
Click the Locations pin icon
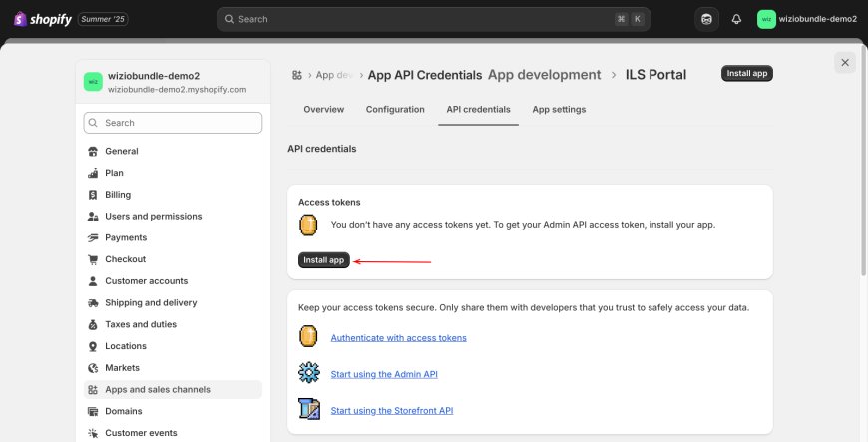[93, 346]
